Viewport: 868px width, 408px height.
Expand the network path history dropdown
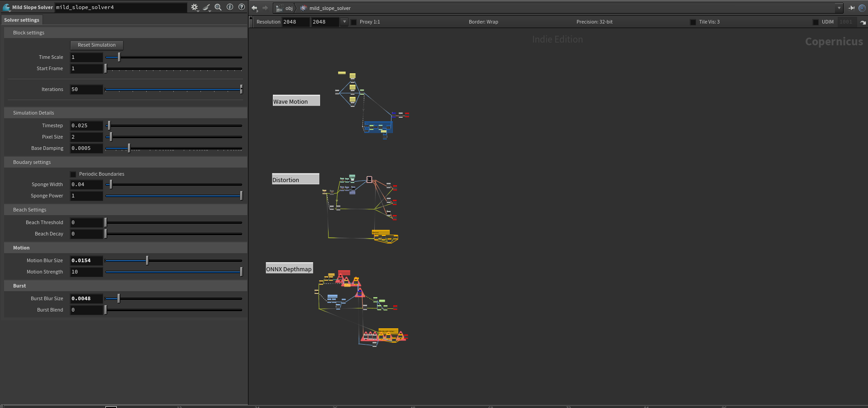839,8
